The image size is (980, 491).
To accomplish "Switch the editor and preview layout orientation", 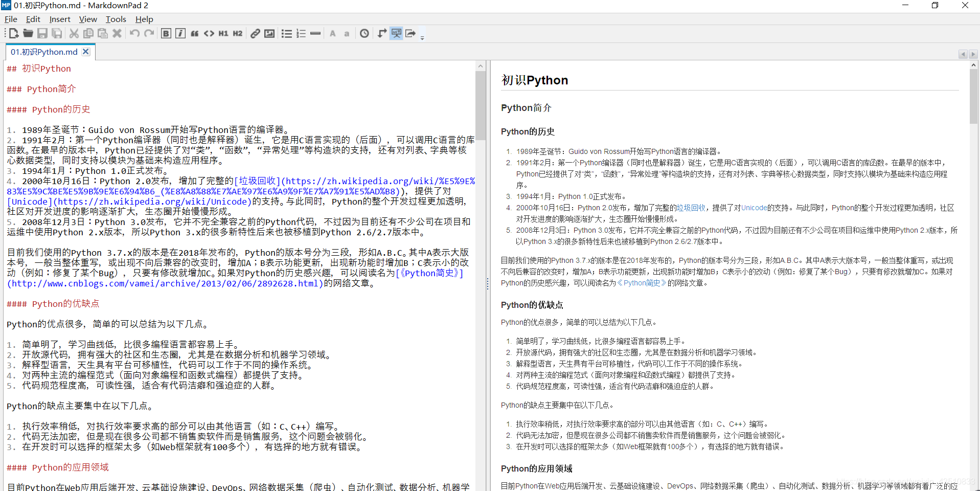I will coord(382,33).
